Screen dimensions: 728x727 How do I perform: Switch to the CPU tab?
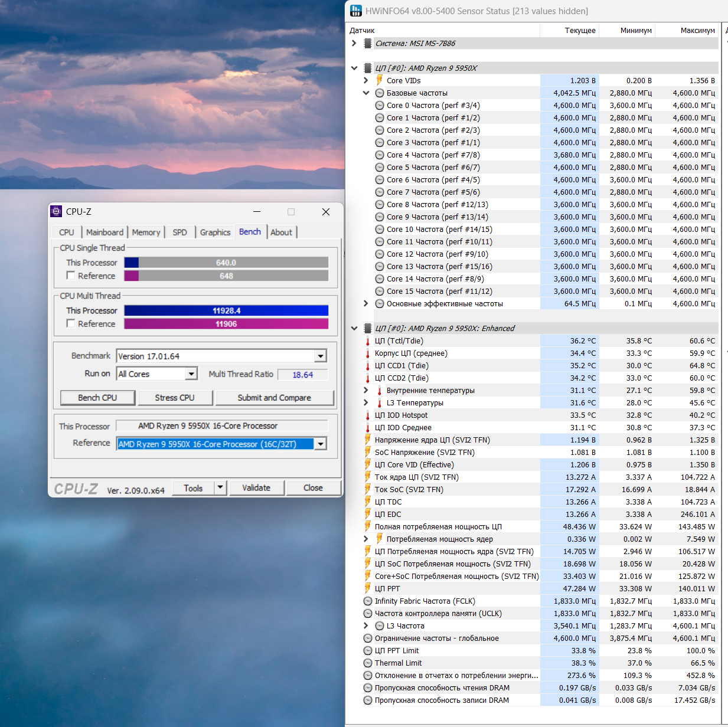tap(67, 232)
